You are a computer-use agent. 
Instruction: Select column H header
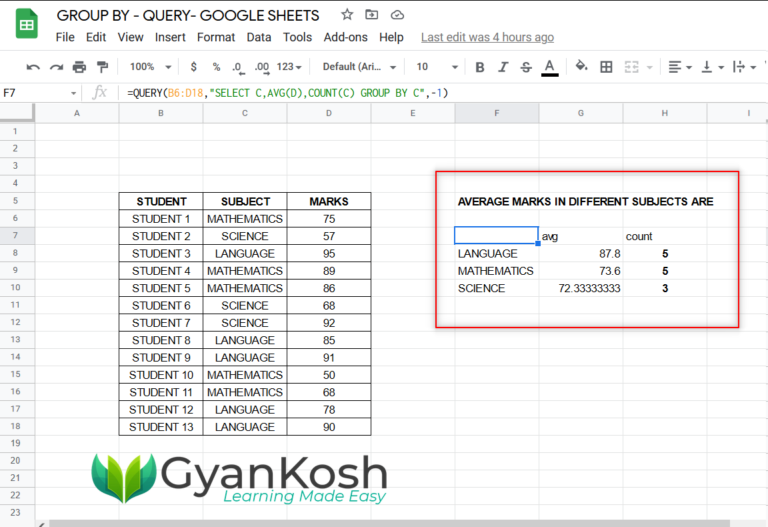coord(665,113)
